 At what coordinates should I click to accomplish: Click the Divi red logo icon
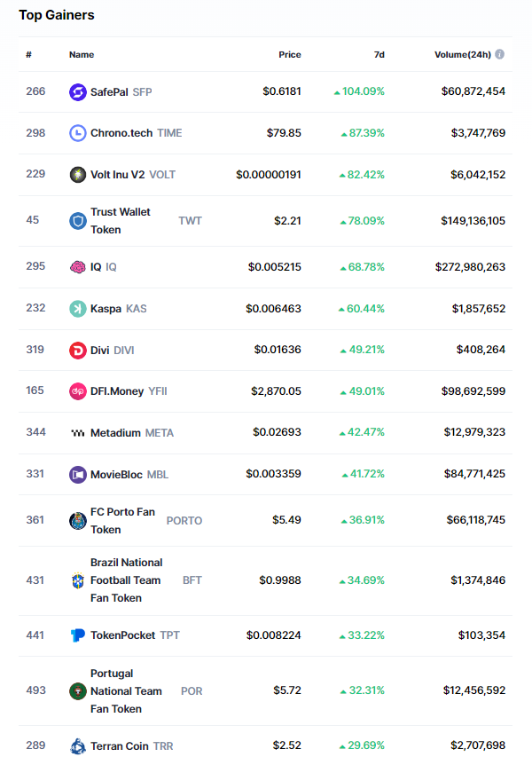(78, 350)
